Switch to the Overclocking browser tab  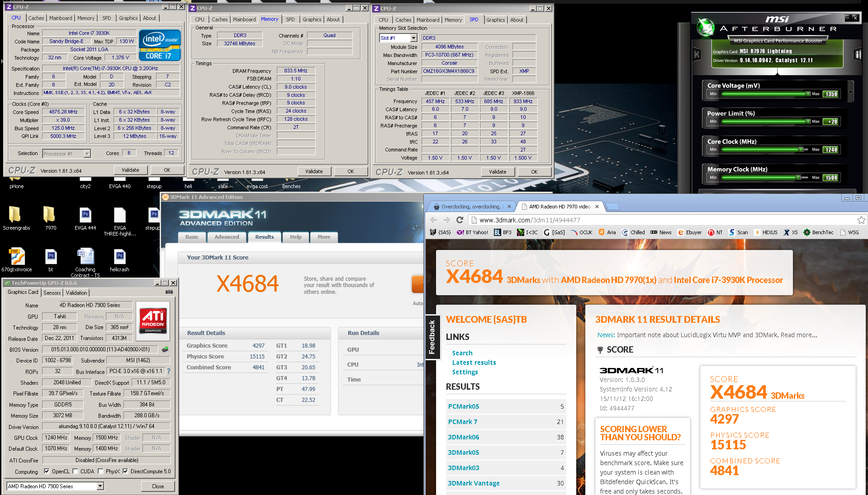[471, 207]
